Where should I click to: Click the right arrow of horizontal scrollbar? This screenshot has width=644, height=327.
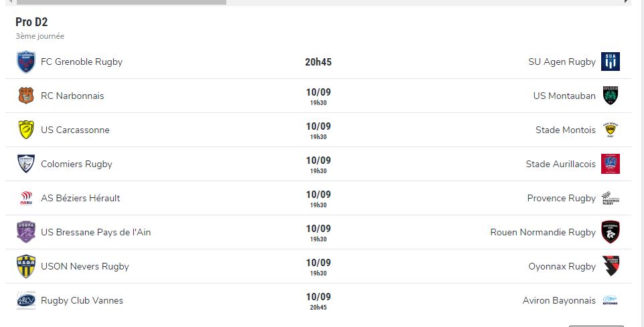[626, 1]
